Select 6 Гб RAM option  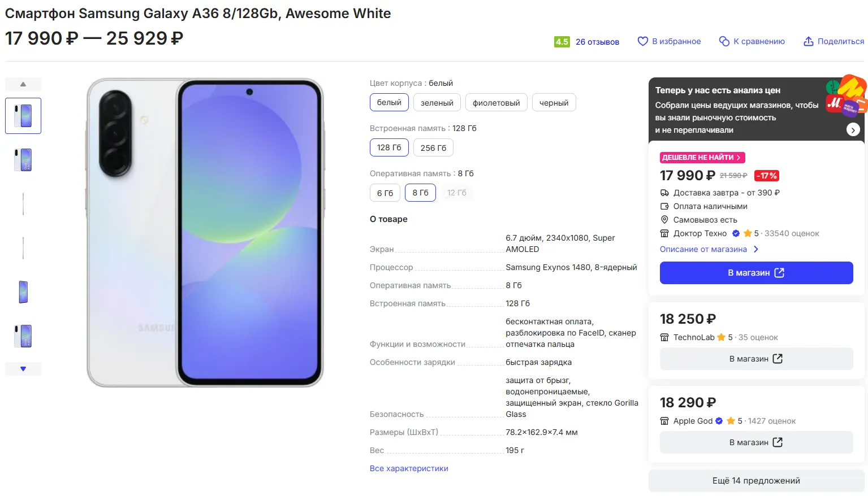point(385,193)
